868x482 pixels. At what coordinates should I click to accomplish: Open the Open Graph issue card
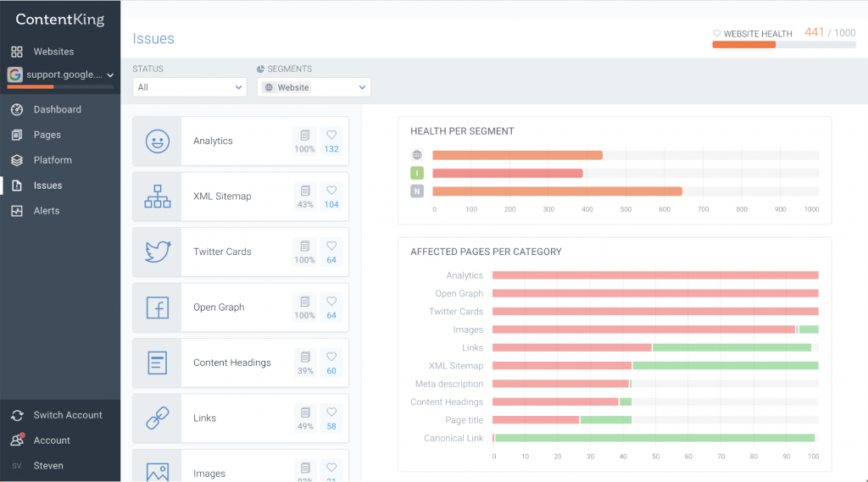pyautogui.click(x=241, y=307)
